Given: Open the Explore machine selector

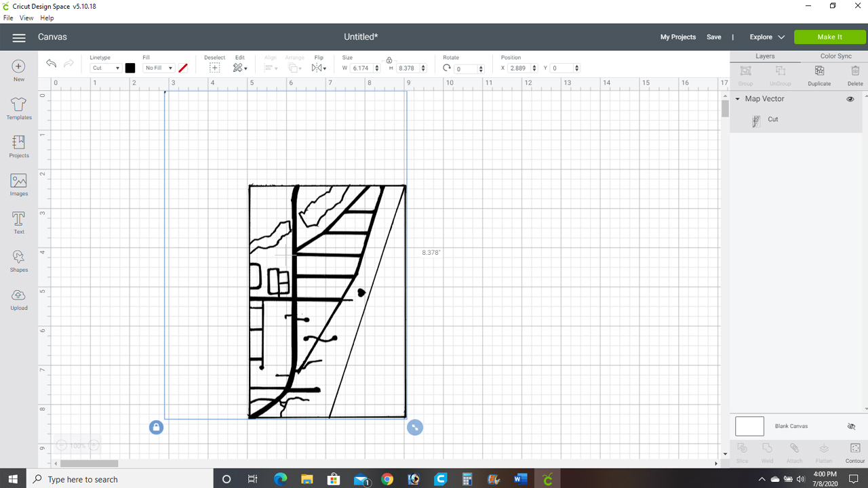Looking at the screenshot, I should 767,37.
